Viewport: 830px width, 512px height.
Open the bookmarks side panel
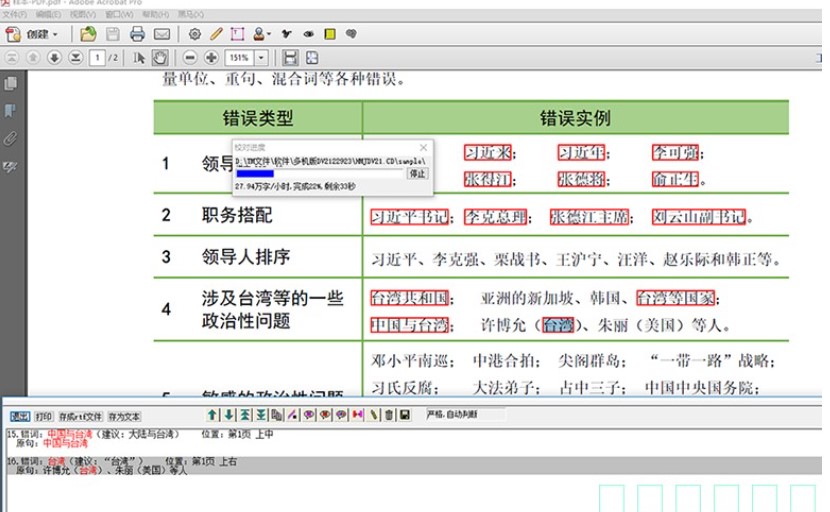(x=10, y=111)
